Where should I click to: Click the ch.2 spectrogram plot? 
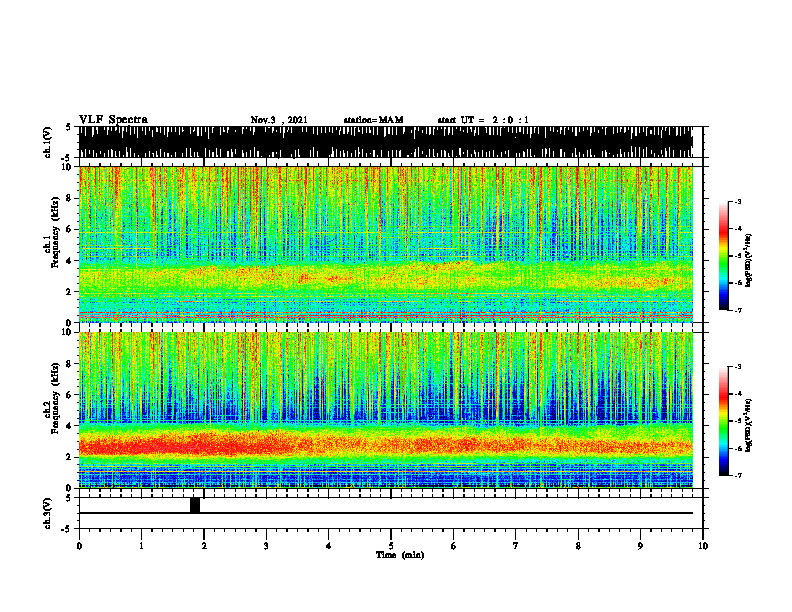click(x=385, y=410)
